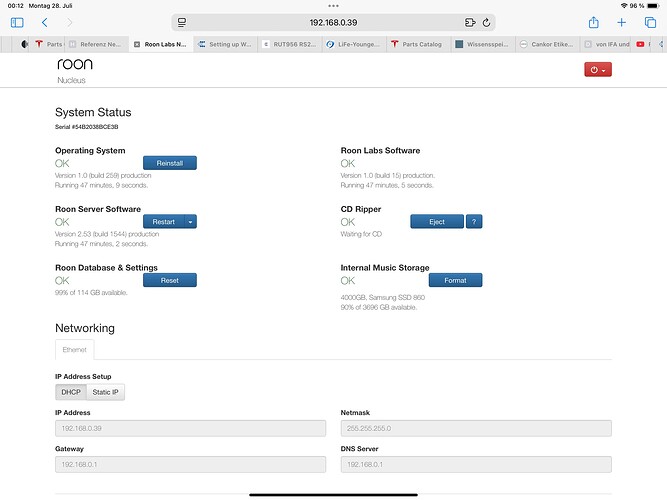Click 'Waiting for CD' status text

(x=361, y=234)
